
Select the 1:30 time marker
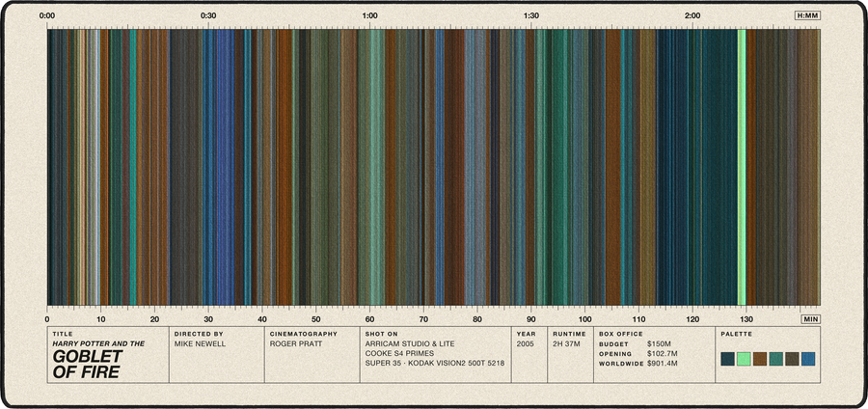point(530,15)
